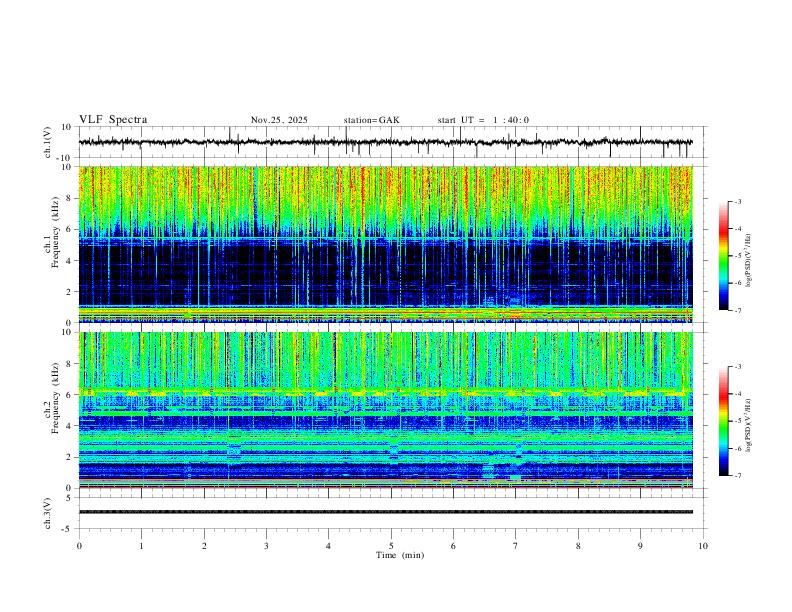Click the "8" kHz tick on ch.1 axis
The height and width of the screenshot is (612, 792).
pyautogui.click(x=70, y=198)
